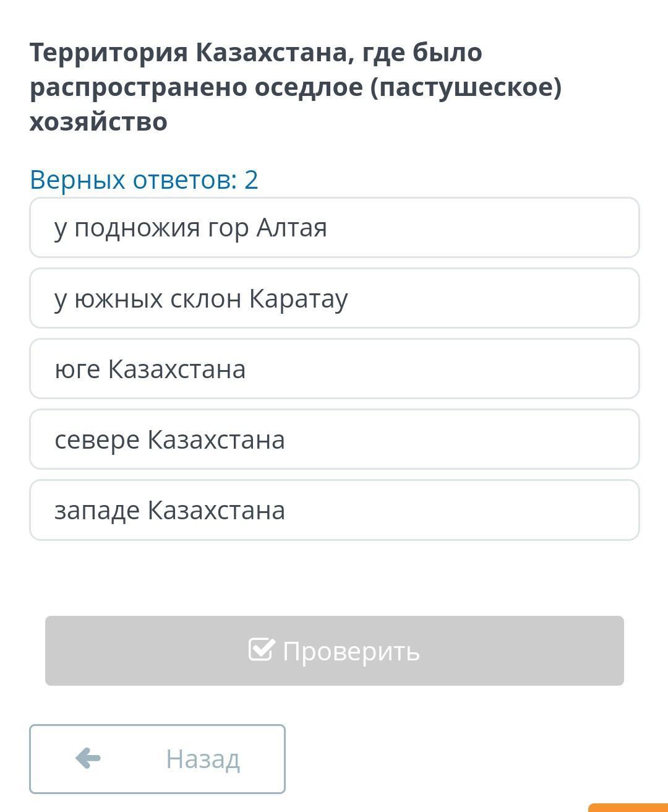Screen dimensions: 668x812
Task: Click the word "хозяйство" in the heading
Action: (x=99, y=122)
